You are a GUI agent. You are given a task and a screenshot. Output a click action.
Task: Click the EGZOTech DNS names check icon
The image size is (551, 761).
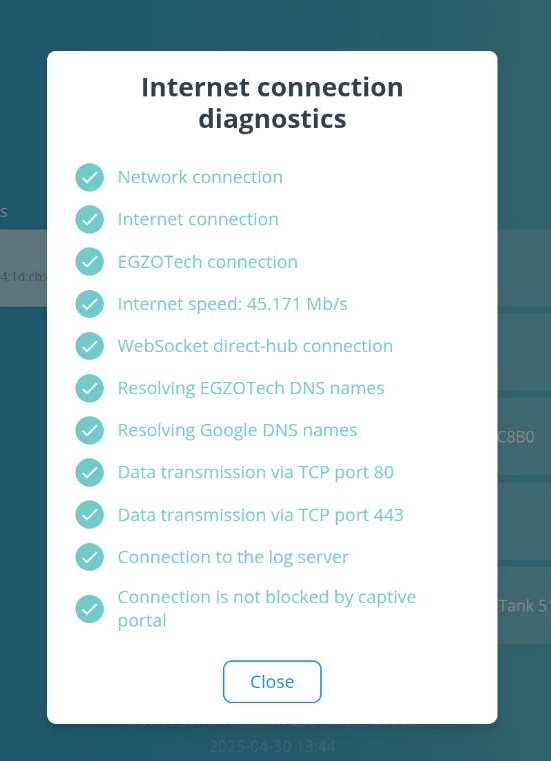(89, 388)
